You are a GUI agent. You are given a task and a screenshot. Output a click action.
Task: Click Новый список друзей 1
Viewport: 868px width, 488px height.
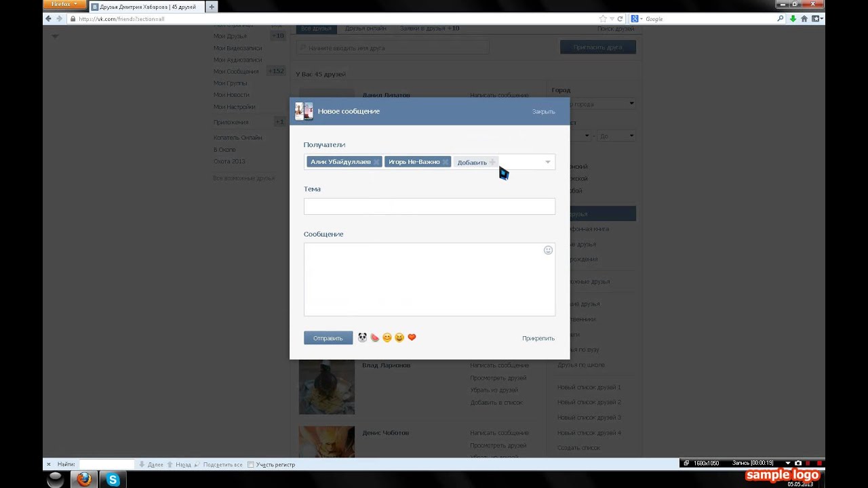click(589, 387)
